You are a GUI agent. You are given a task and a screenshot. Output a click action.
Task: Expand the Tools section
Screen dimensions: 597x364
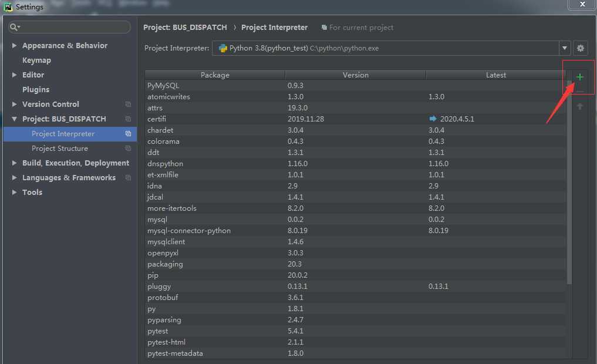(14, 193)
